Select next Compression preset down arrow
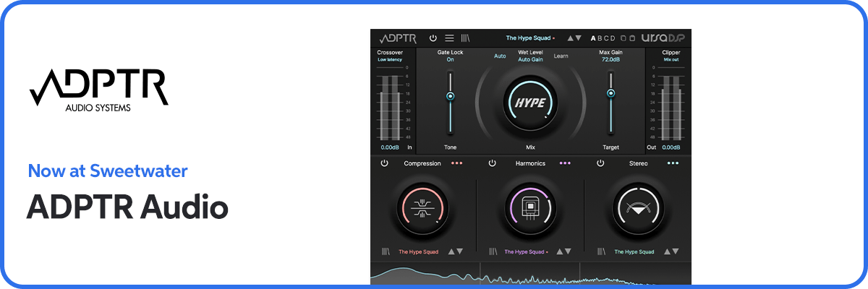This screenshot has width=868, height=289. point(459,251)
